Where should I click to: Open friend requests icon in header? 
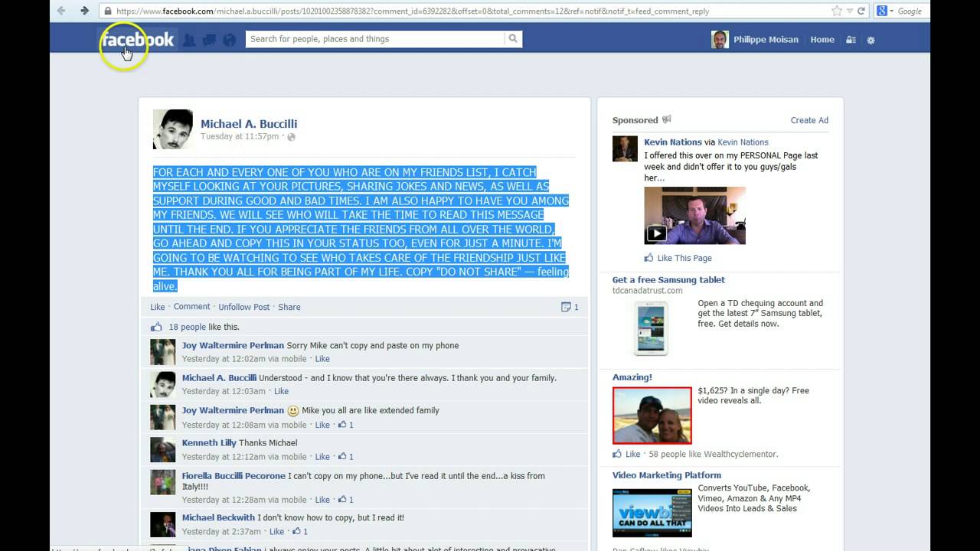click(x=188, y=40)
